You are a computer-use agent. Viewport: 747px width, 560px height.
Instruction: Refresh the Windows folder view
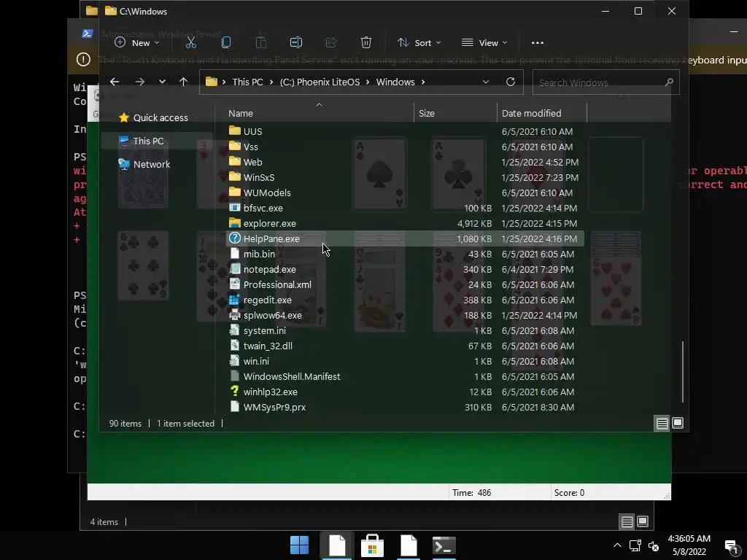click(x=510, y=82)
